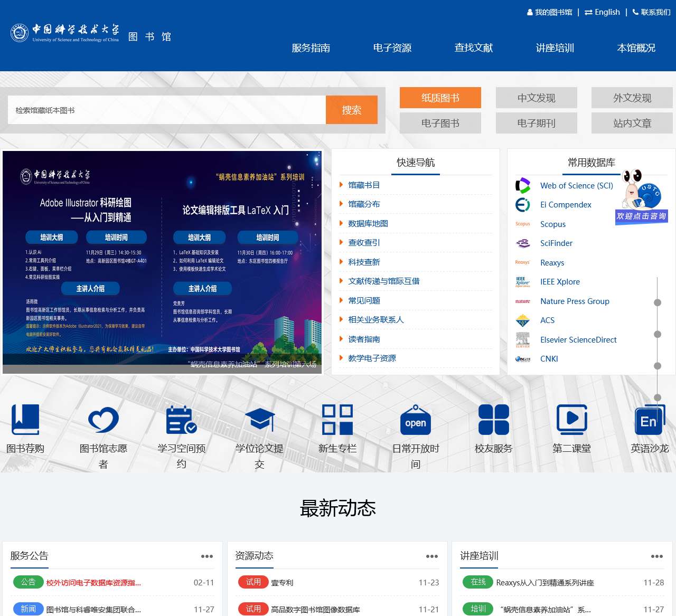Click the 欢迎点击咨询 snail mascot

(642, 196)
